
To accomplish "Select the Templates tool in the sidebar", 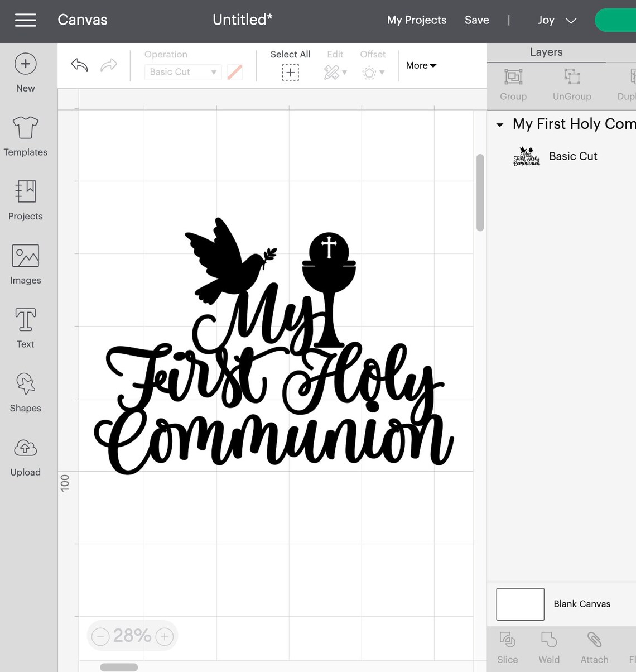I will 25,137.
